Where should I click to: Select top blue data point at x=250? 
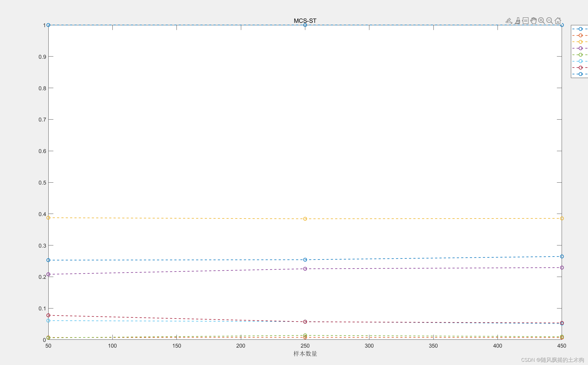305,25
